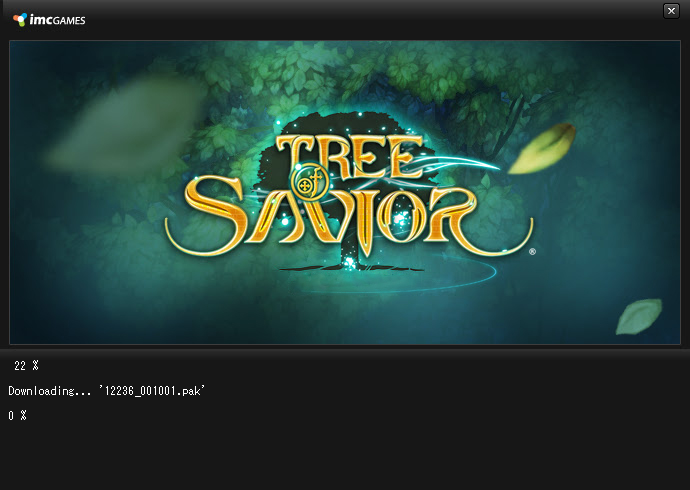Select the '12236_001001.pak' file name
Viewport: 690px width, 490px height.
click(x=152, y=391)
